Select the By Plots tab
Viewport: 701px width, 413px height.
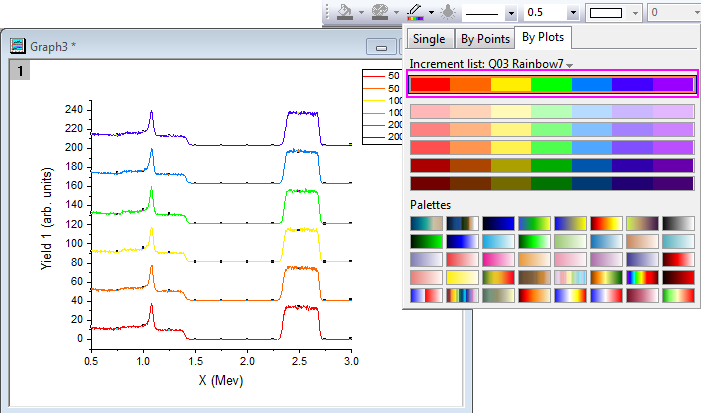point(543,37)
